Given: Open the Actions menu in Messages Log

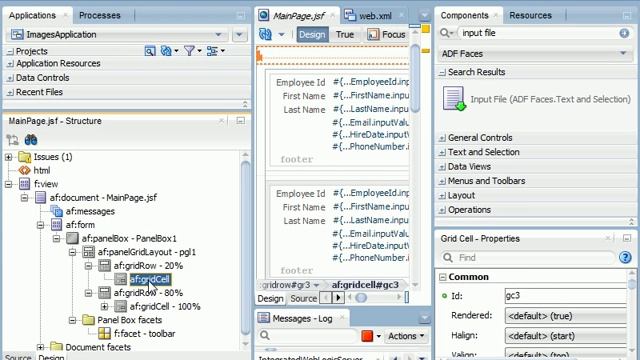Looking at the screenshot, I should point(406,336).
